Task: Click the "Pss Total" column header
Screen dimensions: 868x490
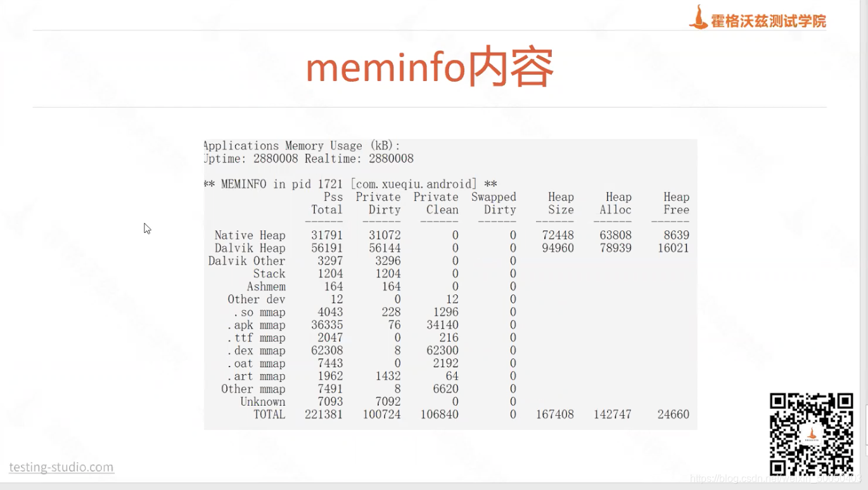Action: coord(327,203)
